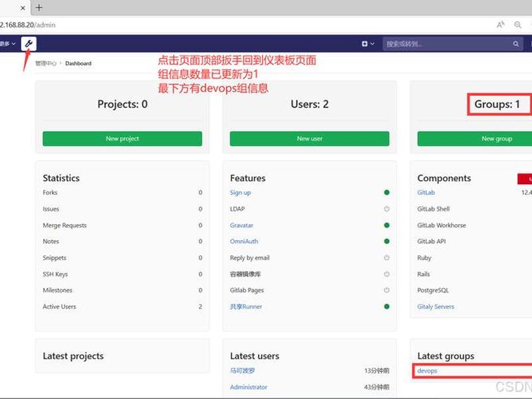
Task: Click the Gitlab Pages label
Action: [x=247, y=290]
